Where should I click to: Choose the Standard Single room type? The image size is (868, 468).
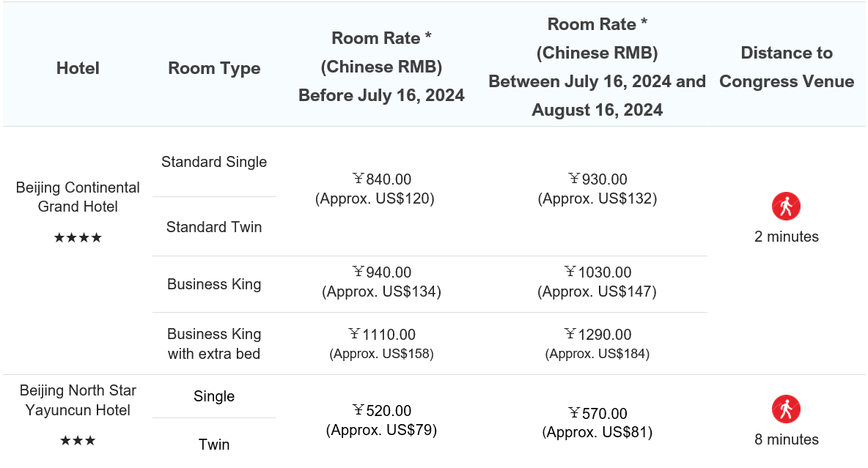point(214,162)
